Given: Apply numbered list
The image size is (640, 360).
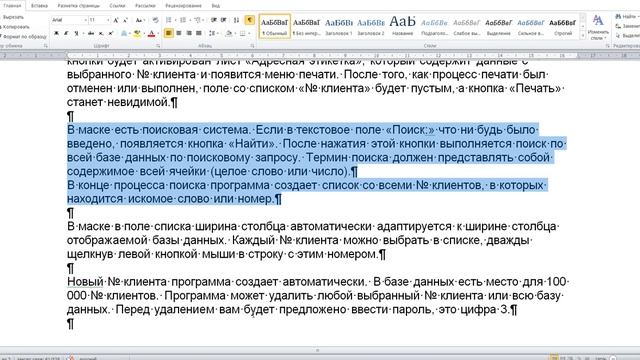Looking at the screenshot, I should pos(183,20).
